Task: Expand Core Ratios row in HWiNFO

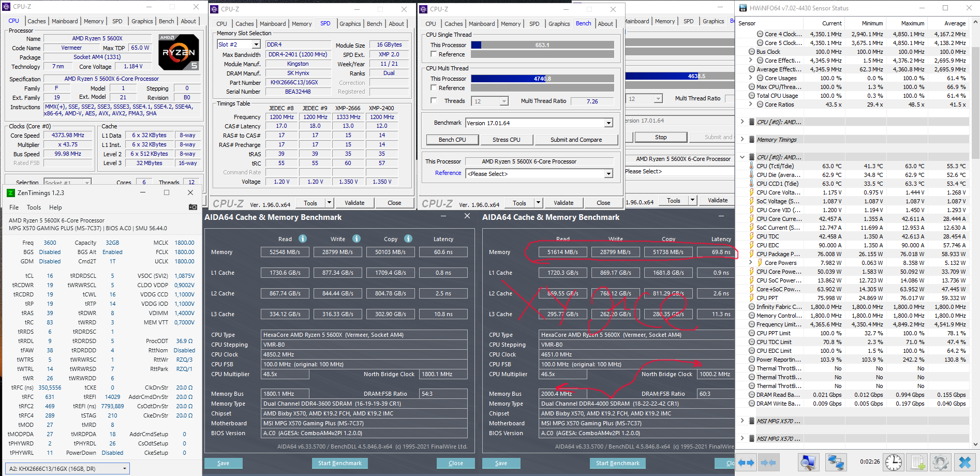Action: (750, 105)
